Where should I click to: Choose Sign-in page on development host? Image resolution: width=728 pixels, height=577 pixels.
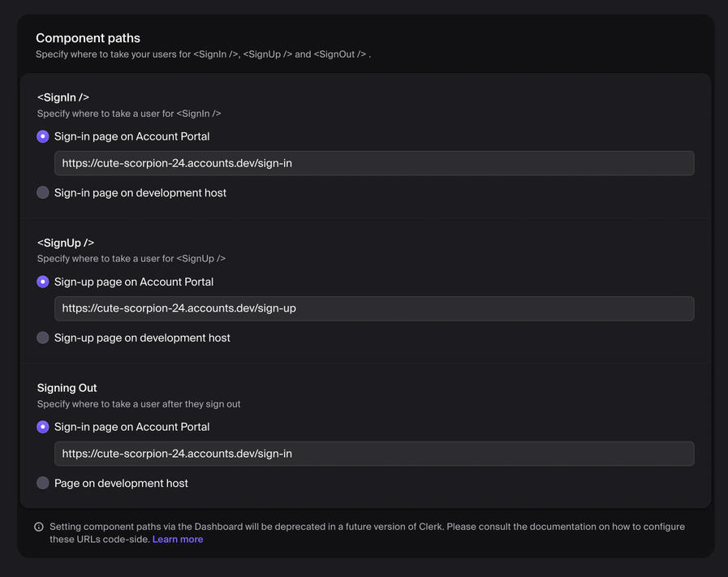pos(42,192)
